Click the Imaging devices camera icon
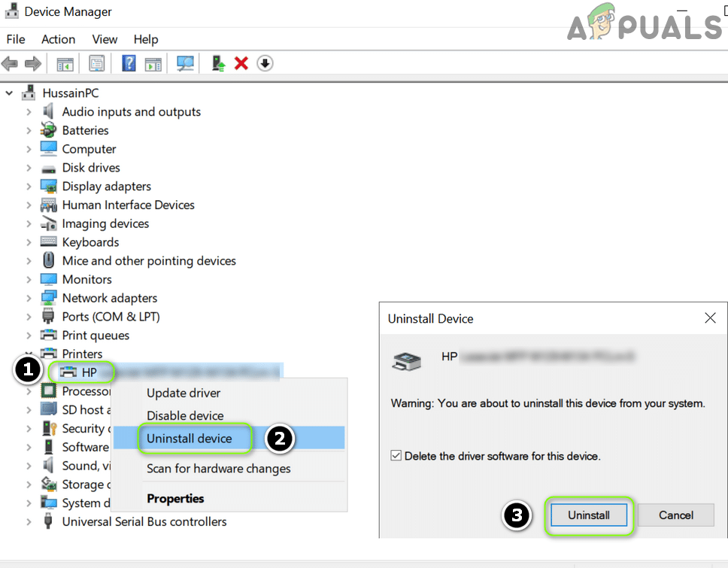Image resolution: width=728 pixels, height=568 pixels. click(x=48, y=223)
